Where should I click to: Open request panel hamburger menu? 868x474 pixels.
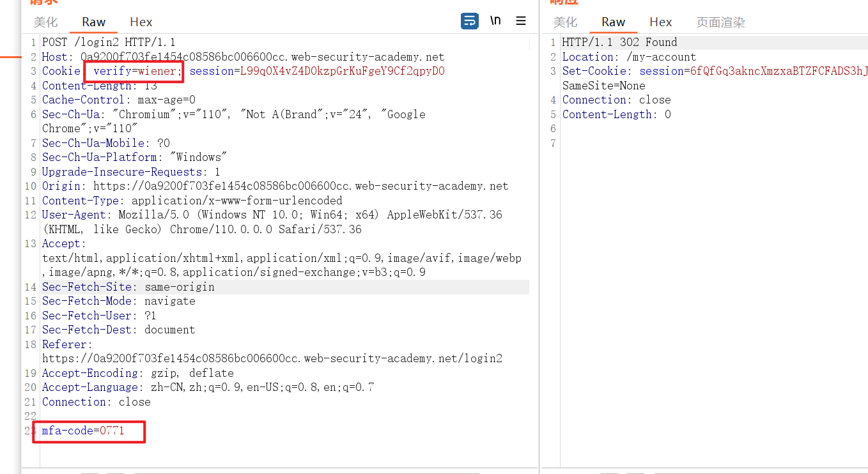[x=521, y=21]
